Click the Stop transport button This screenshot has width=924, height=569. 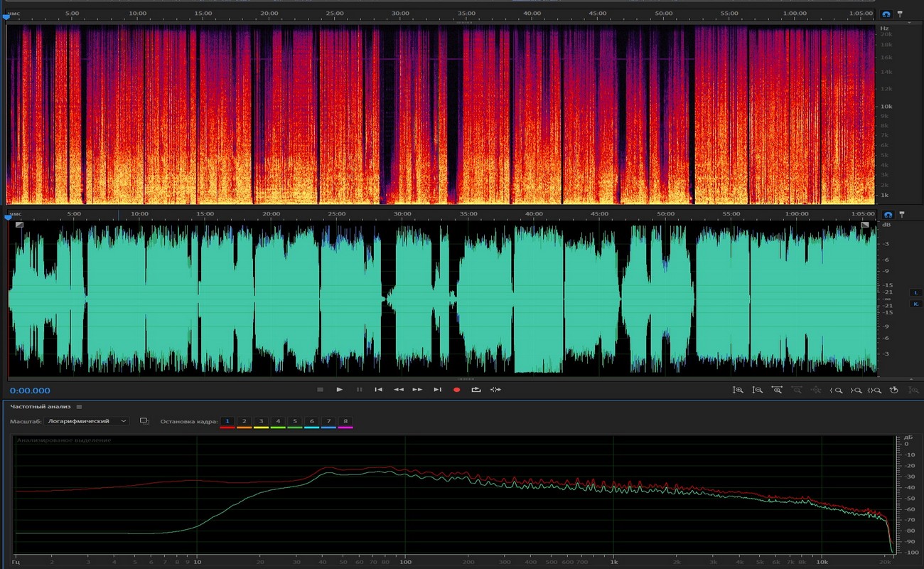coord(320,390)
